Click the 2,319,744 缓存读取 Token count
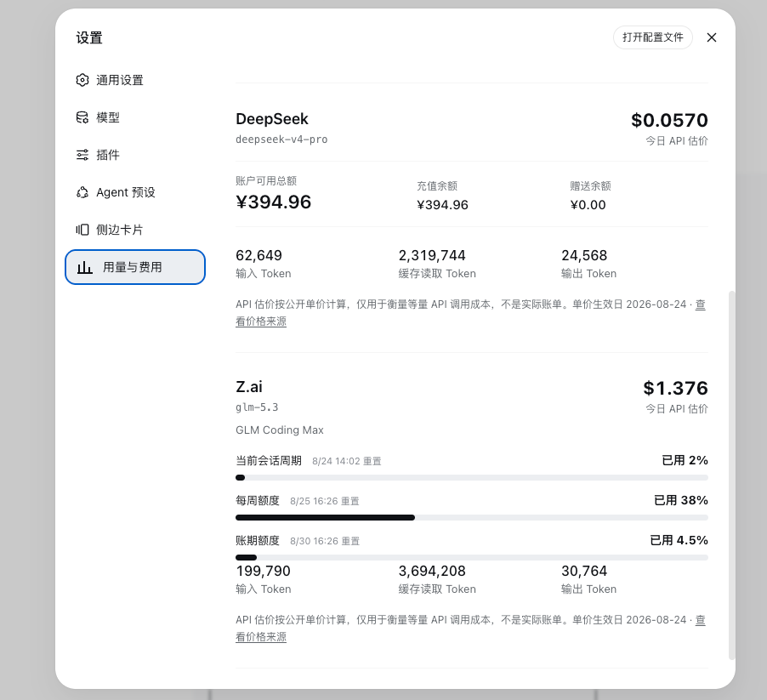Screen dimensions: 767x700 pos(432,255)
